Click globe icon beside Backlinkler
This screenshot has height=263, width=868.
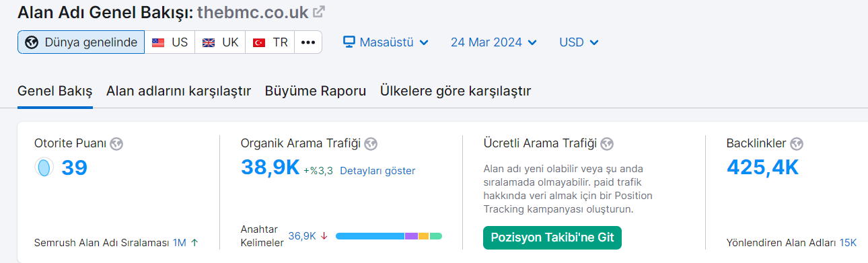pyautogui.click(x=797, y=143)
